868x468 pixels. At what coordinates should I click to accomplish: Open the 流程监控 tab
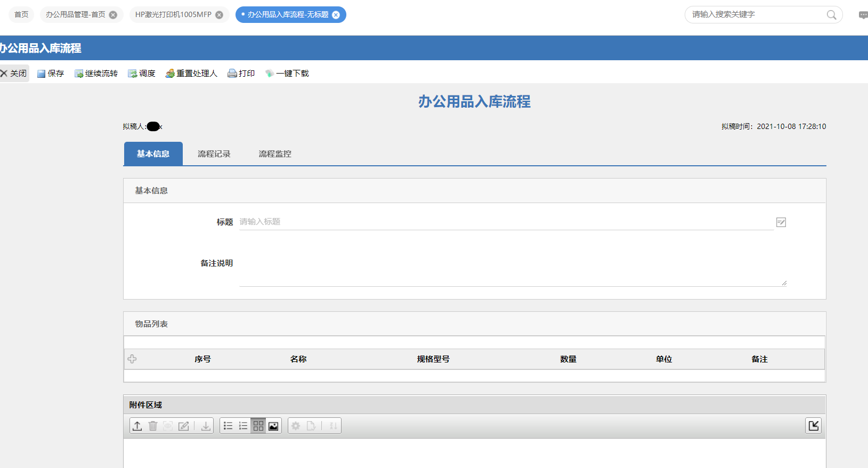(275, 154)
